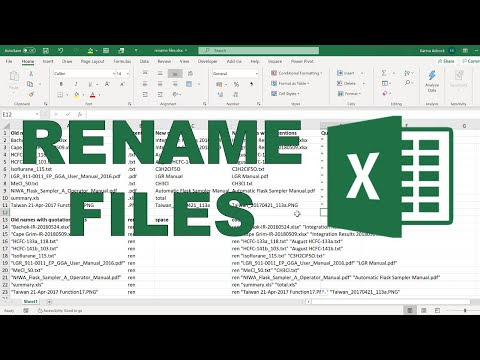Screen dimensions: 480x360
Task: Click the Insert cells button
Action: (346, 73)
